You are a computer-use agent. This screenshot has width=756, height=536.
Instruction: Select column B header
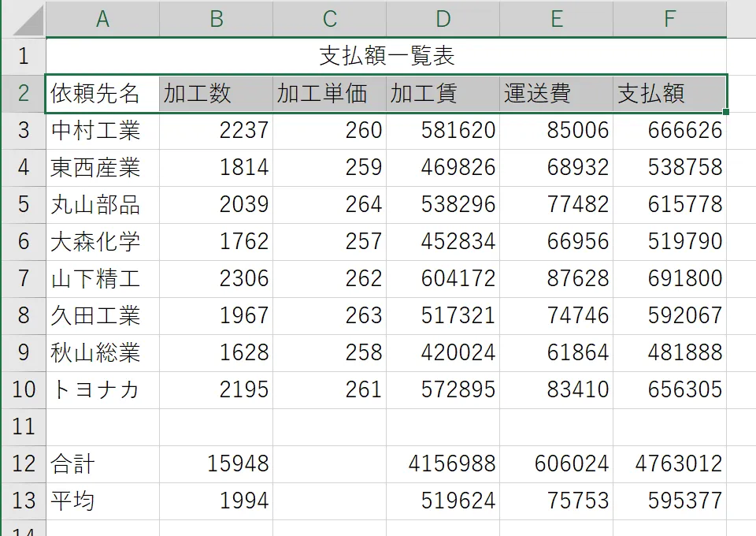[x=216, y=19]
